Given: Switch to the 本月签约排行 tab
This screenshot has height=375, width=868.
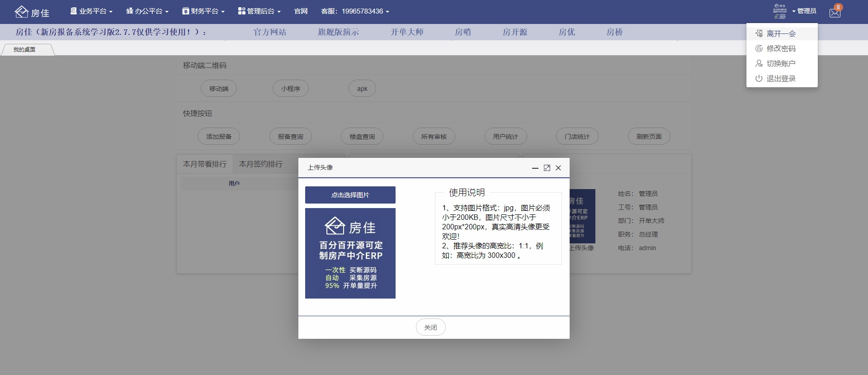Looking at the screenshot, I should coord(260,164).
